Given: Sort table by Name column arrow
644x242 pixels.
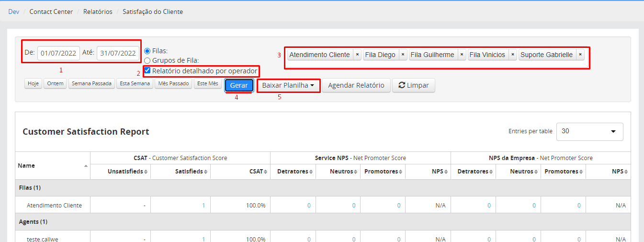Looking at the screenshot, I should point(86,166).
